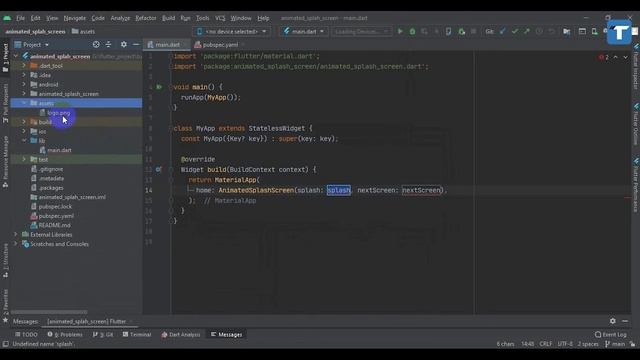
Task: Click the CRLF line separator setting
Action: (x=545, y=344)
